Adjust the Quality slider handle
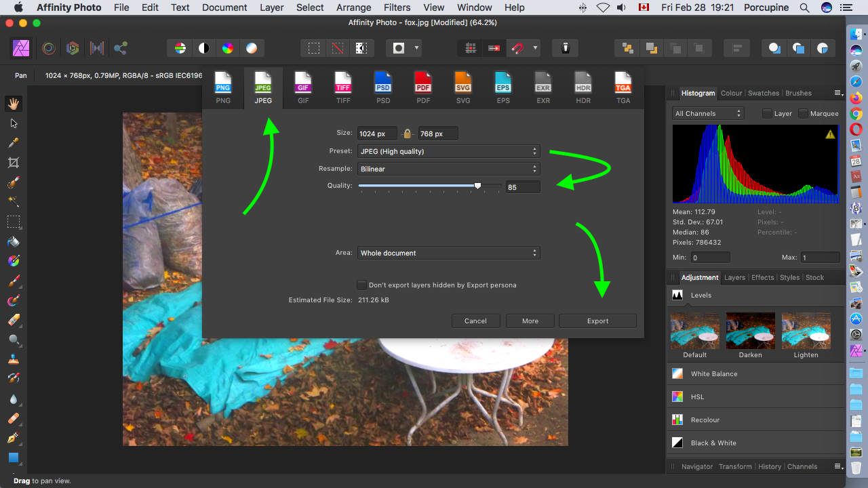The height and width of the screenshot is (488, 868). click(x=477, y=186)
